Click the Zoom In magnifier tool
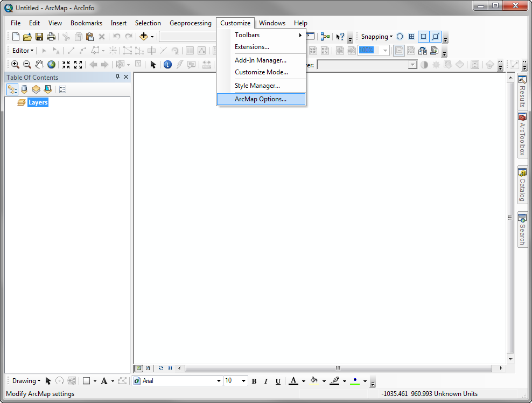This screenshot has width=532, height=403. [x=15, y=65]
